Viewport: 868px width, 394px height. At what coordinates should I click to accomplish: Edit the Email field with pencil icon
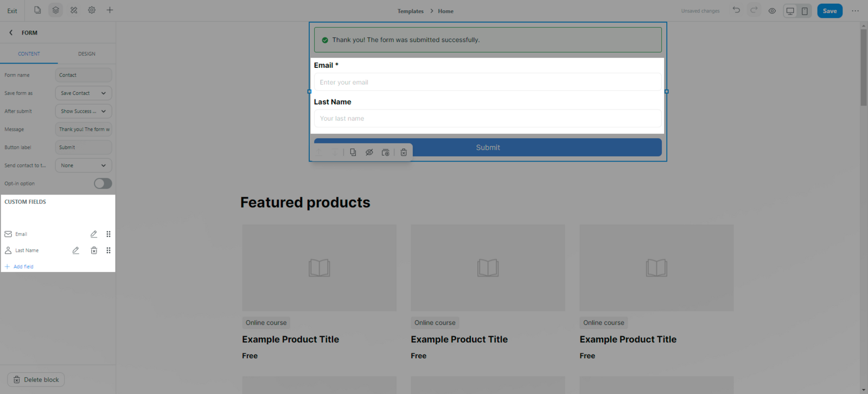94,234
